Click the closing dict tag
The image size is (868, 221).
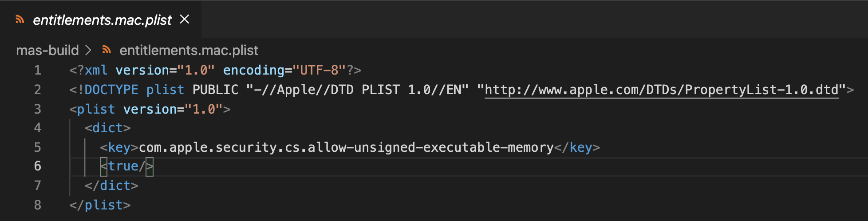111,185
